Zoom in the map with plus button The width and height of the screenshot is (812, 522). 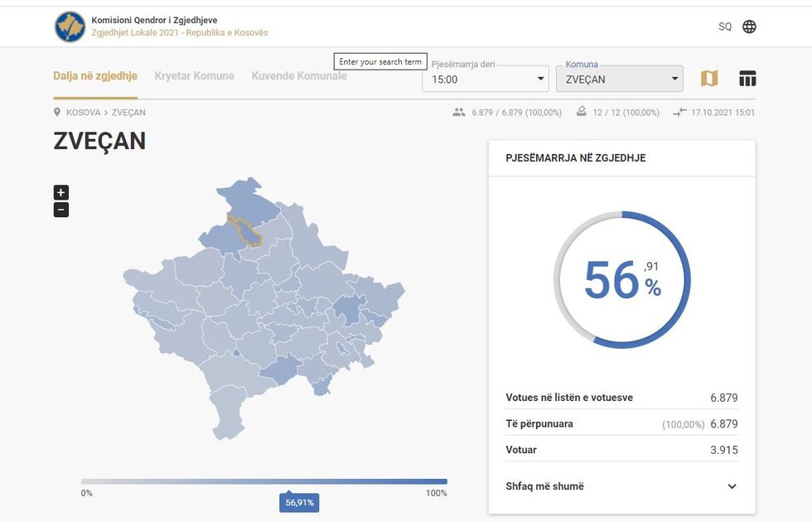point(61,192)
